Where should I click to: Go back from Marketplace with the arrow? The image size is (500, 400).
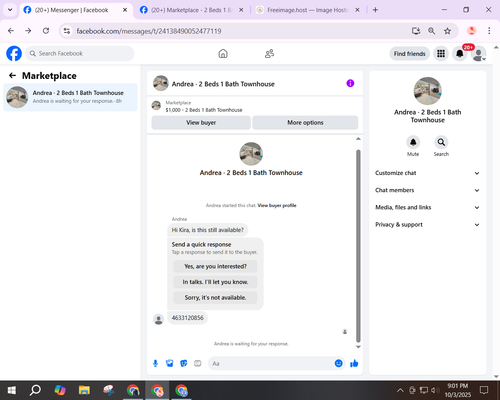12,76
